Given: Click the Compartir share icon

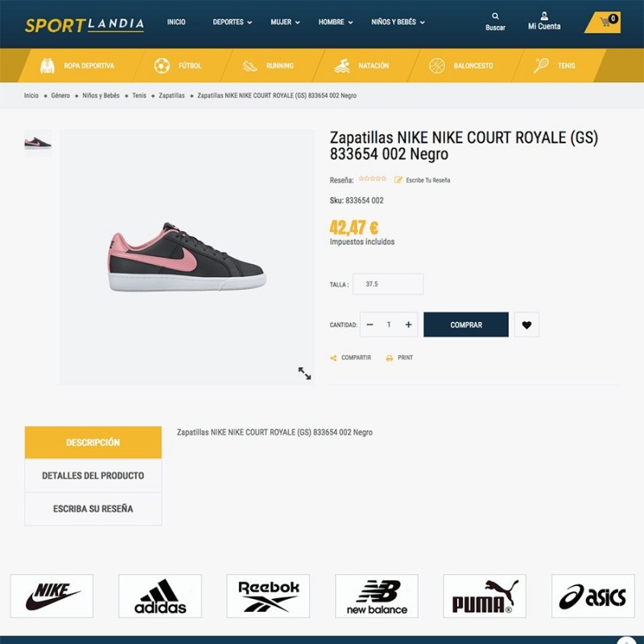Looking at the screenshot, I should click(333, 358).
